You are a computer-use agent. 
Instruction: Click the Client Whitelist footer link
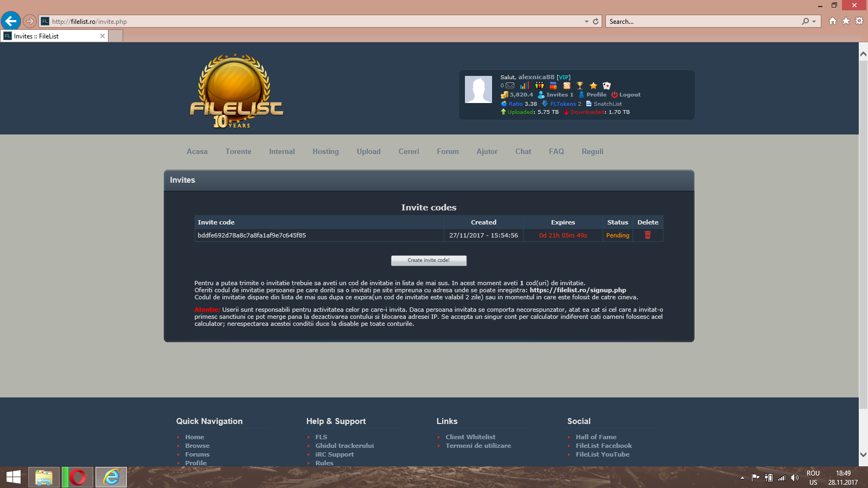tap(470, 437)
